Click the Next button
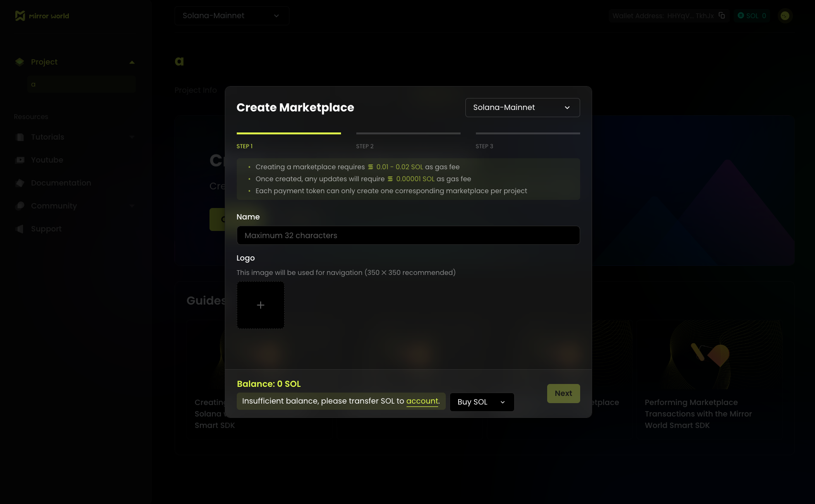The height and width of the screenshot is (504, 815). click(563, 394)
